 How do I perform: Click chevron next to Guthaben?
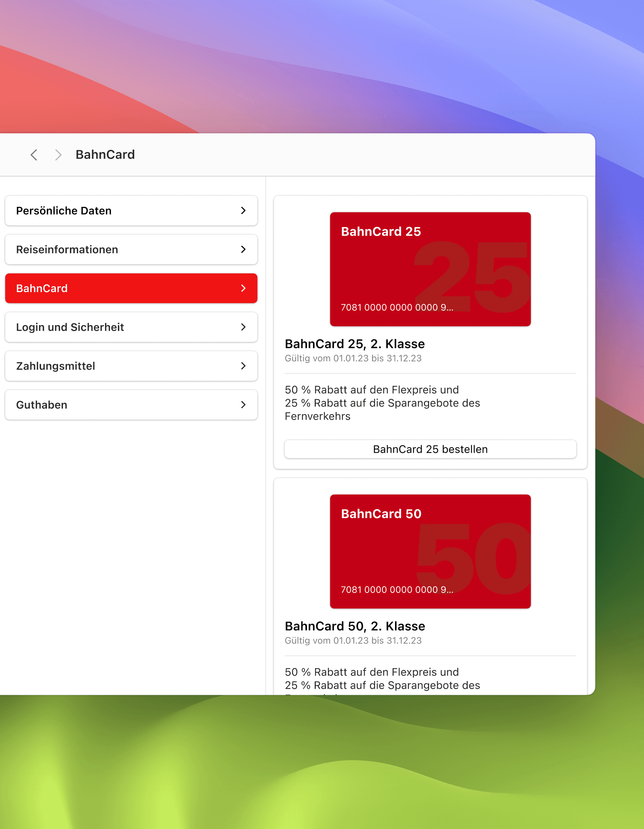pyautogui.click(x=243, y=405)
